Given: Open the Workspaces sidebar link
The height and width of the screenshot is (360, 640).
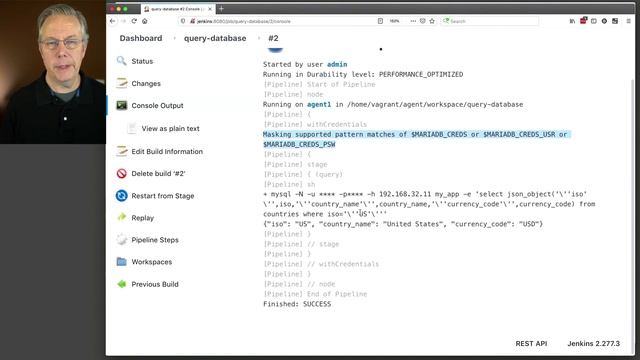Looking at the screenshot, I should tap(152, 262).
